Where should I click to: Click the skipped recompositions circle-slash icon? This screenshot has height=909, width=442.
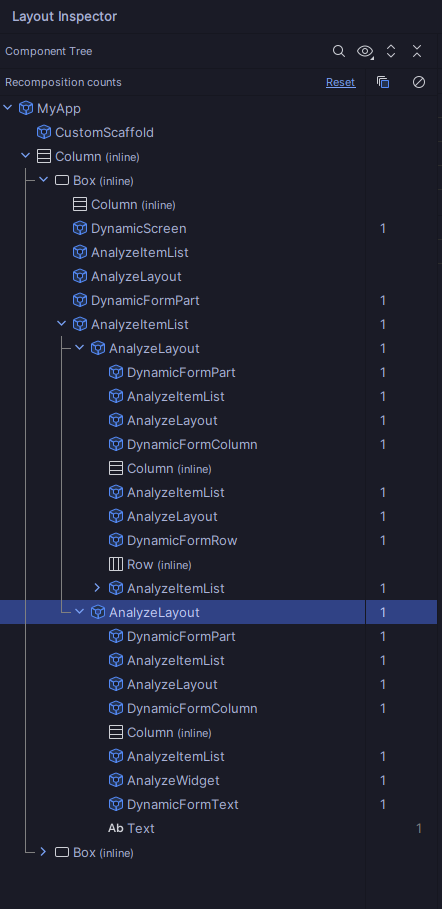[419, 82]
